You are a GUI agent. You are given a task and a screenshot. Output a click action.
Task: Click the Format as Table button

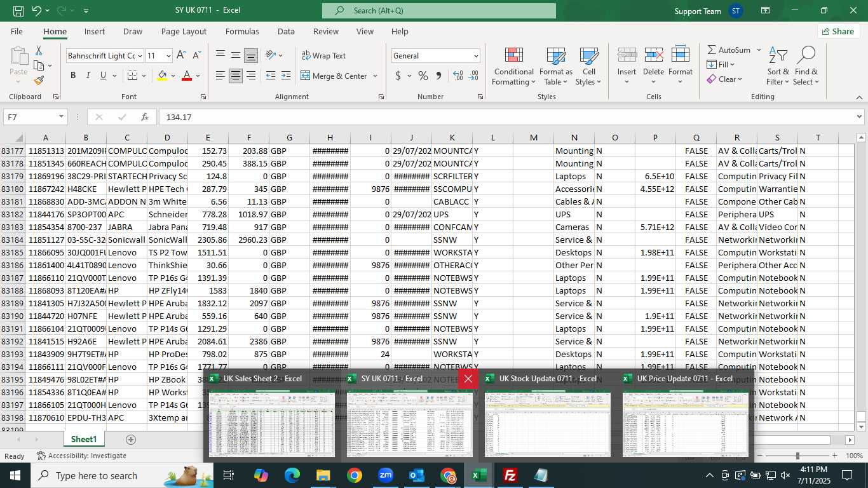556,66
